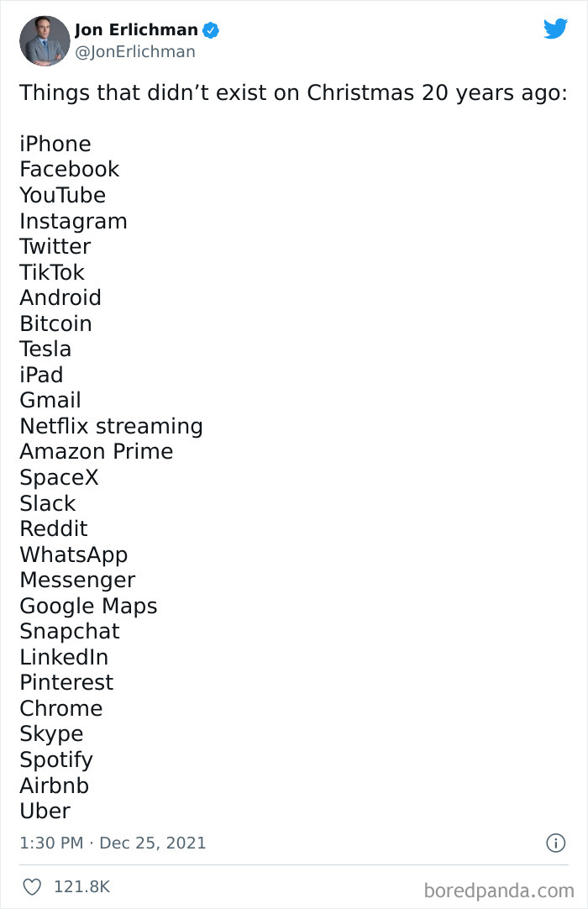
Task: Click the Amazon Prime entry
Action: 96,451
